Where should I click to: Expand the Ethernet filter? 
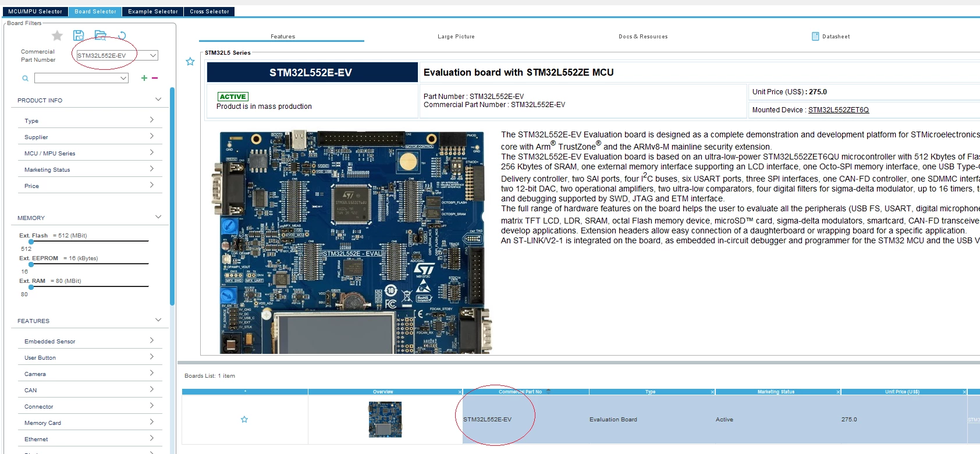tap(152, 438)
